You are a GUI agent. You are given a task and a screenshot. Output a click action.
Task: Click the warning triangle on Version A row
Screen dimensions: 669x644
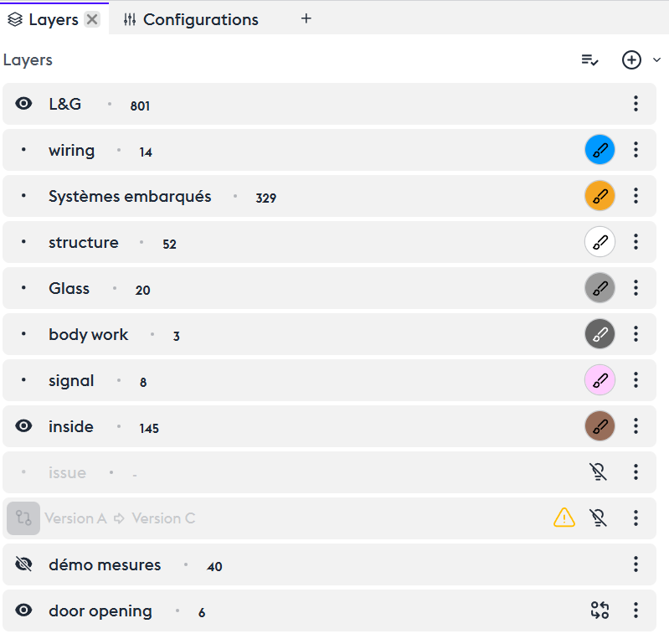pyautogui.click(x=564, y=518)
